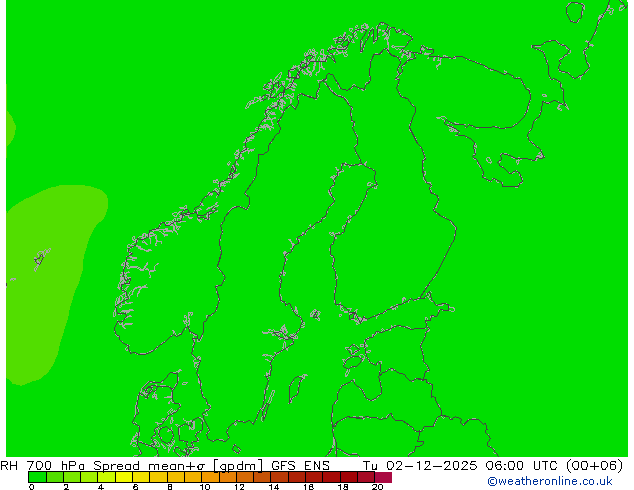Select the yellow-green legend swatch starting at 4

click(106, 477)
